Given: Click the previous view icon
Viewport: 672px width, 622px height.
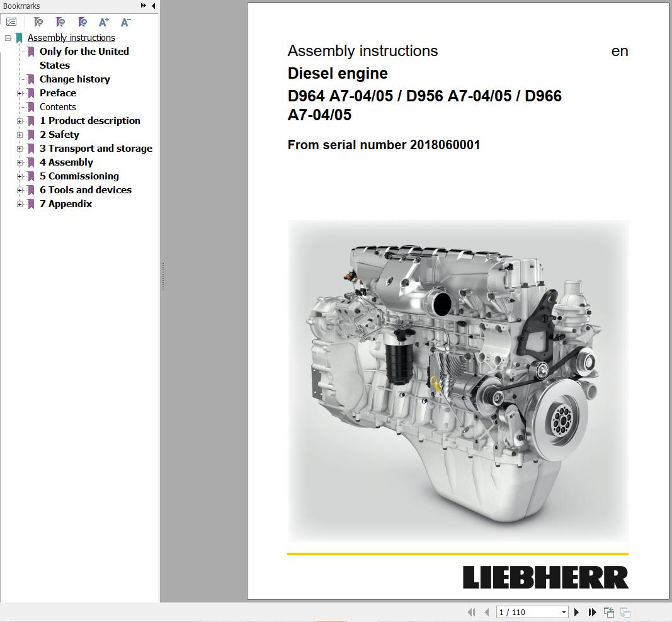Looking at the screenshot, I should click(x=609, y=612).
